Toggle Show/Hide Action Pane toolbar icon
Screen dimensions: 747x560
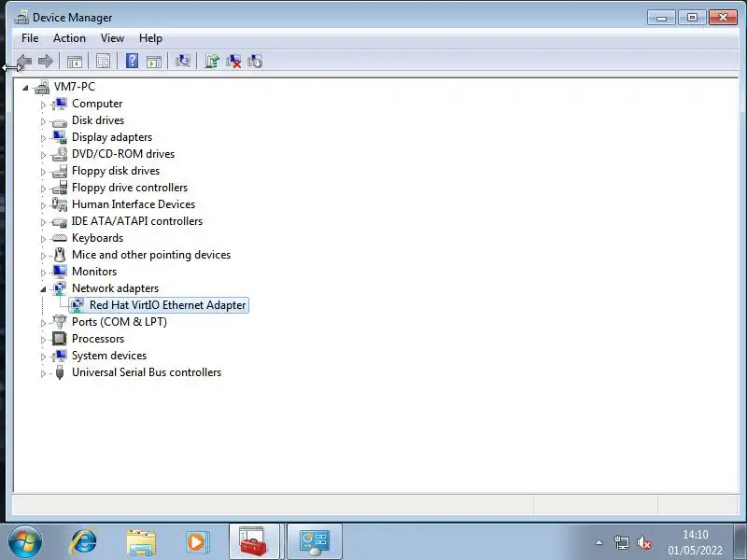coord(154,62)
